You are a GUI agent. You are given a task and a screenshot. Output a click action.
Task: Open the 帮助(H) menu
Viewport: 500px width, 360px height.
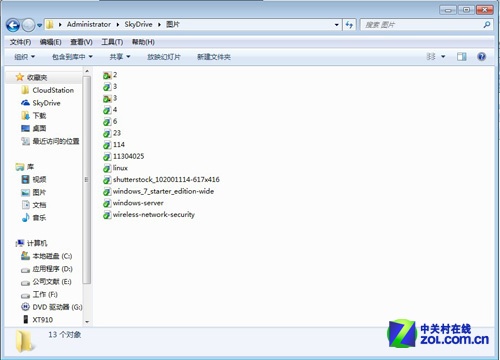point(143,42)
